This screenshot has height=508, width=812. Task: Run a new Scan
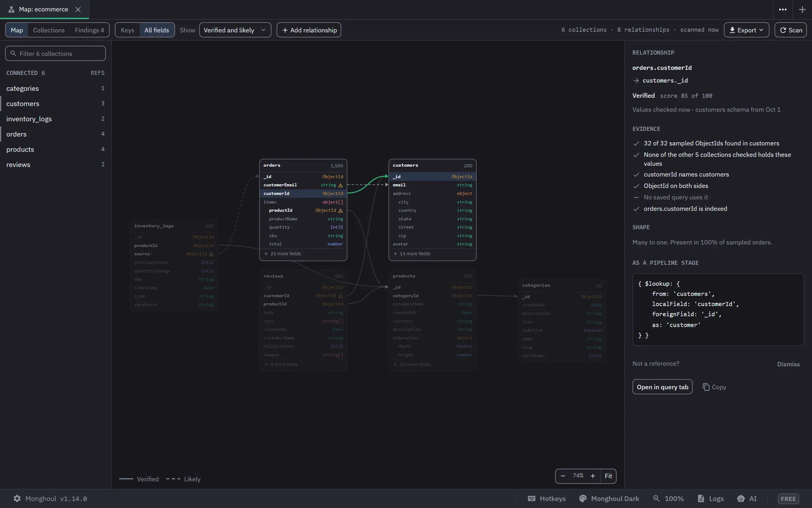point(790,30)
